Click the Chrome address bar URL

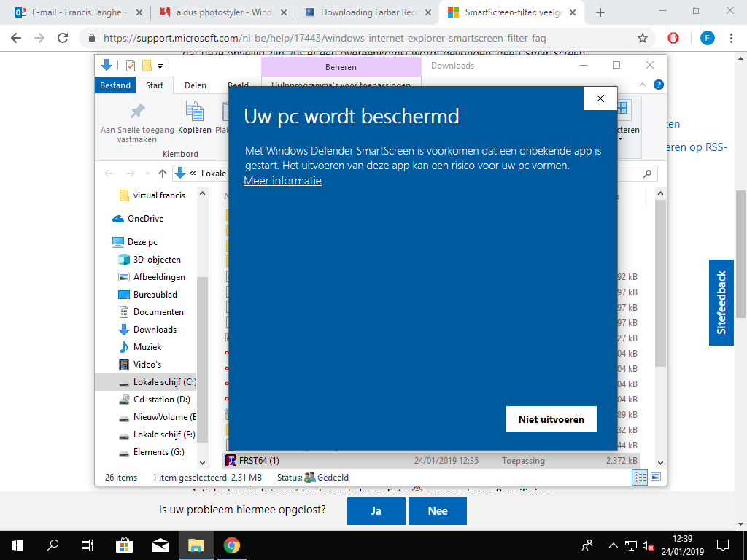point(325,38)
